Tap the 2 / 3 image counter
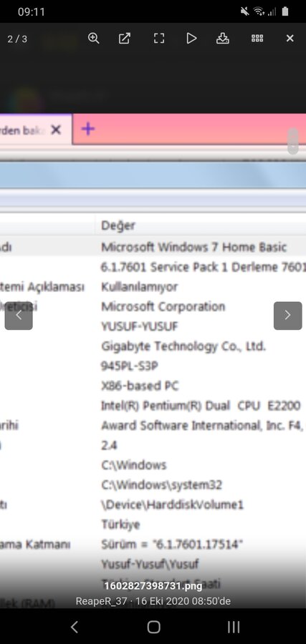Screen dimensions: 306x644 17,39
